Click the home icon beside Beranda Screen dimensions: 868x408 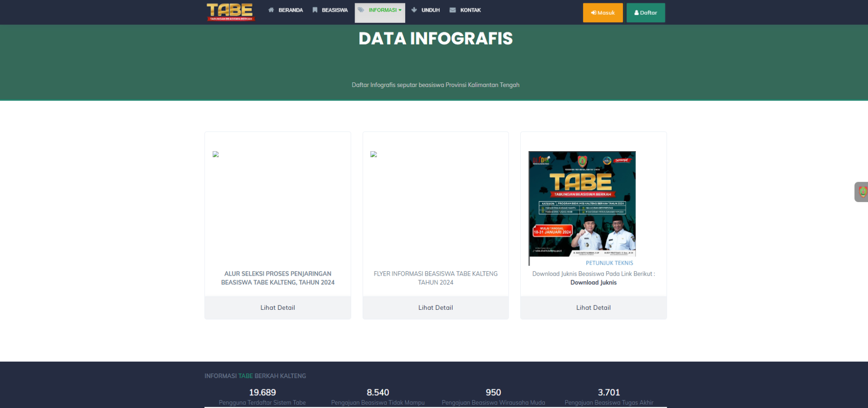point(271,10)
